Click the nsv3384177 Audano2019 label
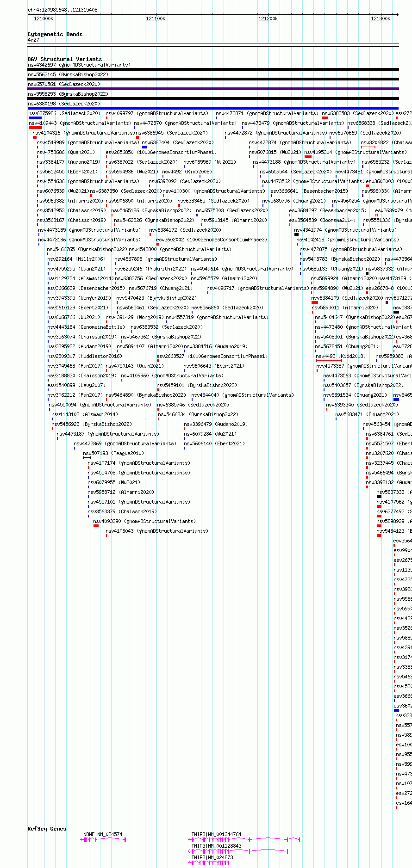This screenshot has height=868, width=412. coord(69,162)
